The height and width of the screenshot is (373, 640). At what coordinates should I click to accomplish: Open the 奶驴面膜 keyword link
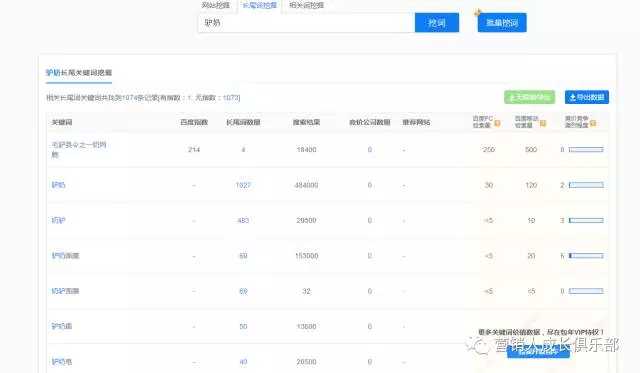[65, 291]
